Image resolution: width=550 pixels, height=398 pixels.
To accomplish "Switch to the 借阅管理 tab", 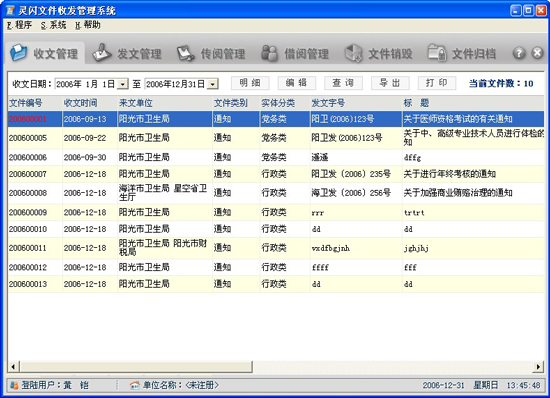I will tap(295, 53).
